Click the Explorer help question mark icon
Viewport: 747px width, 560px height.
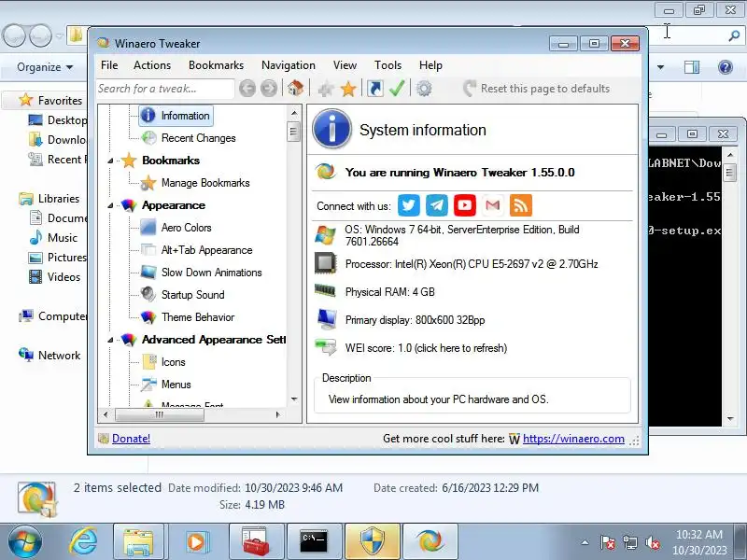(x=726, y=67)
